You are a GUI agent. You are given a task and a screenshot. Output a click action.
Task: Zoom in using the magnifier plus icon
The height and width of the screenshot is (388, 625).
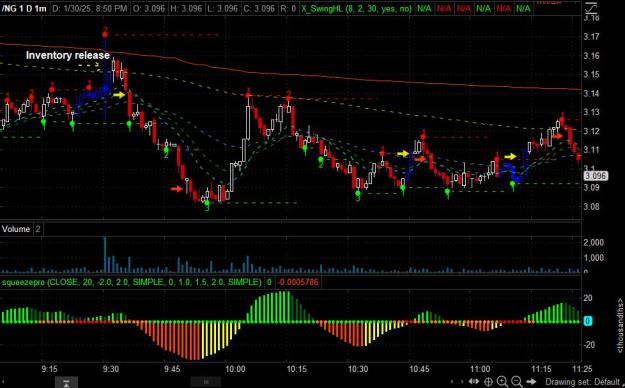tap(502, 382)
